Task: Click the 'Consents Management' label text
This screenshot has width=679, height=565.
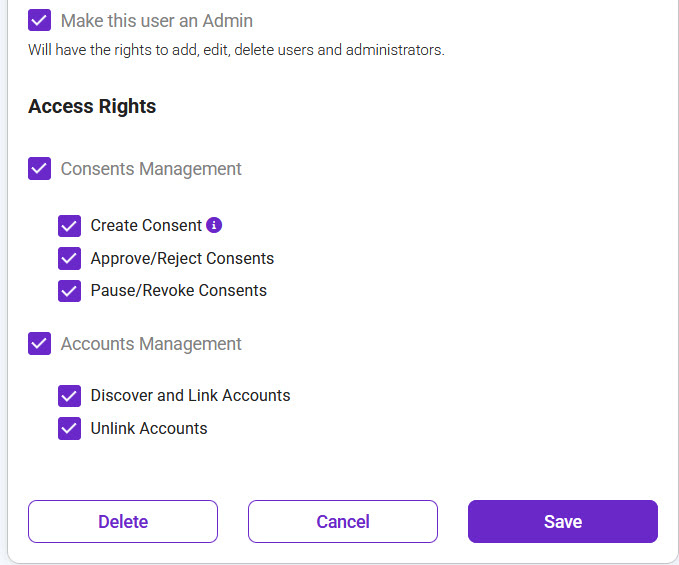Action: point(151,169)
